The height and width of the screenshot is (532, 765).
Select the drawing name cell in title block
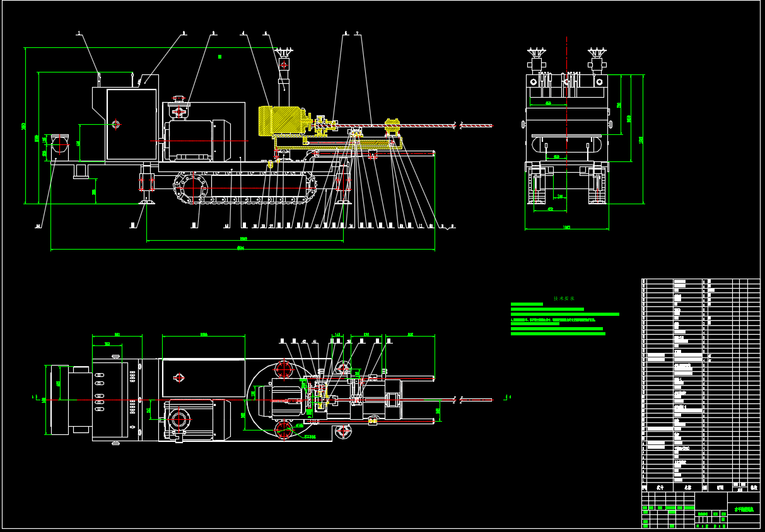743,509
